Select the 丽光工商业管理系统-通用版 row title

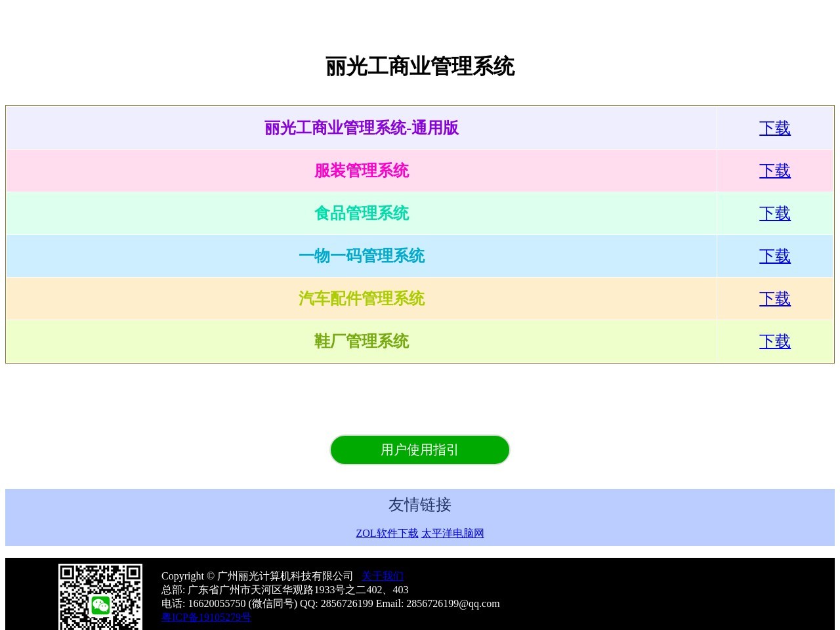pos(362,128)
